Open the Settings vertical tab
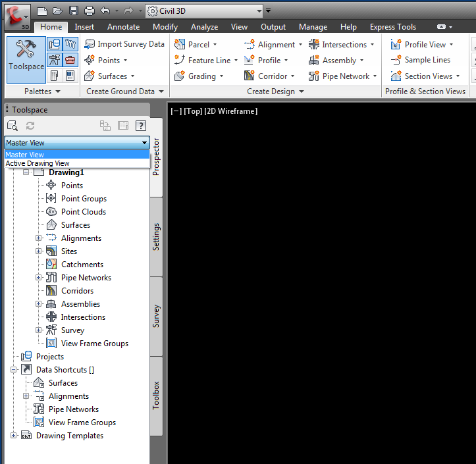 point(156,237)
